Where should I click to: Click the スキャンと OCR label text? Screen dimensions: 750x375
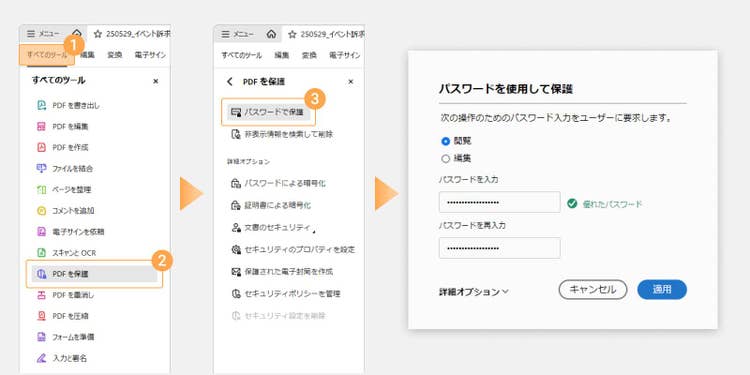[74, 253]
